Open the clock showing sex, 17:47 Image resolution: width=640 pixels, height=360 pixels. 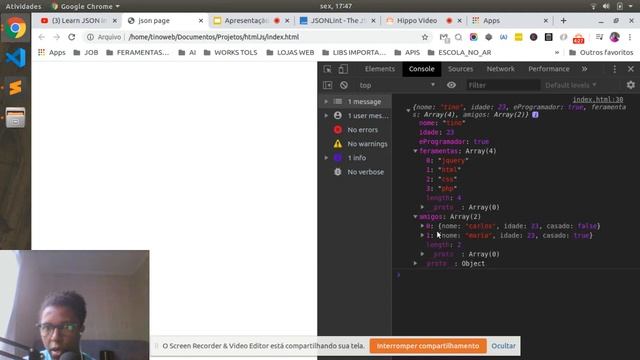(336, 6)
